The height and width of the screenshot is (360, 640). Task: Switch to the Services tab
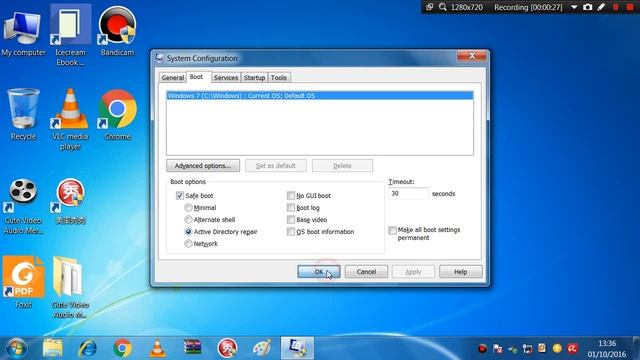(x=226, y=78)
